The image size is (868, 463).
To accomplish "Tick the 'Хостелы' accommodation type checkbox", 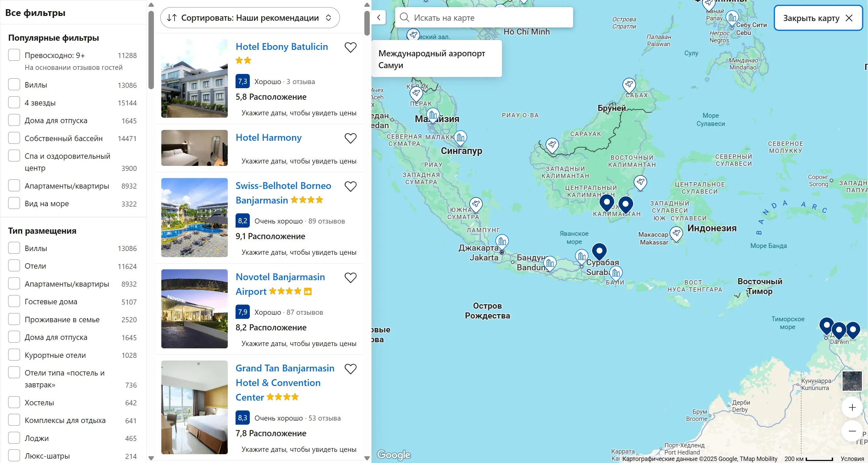I will pos(14,402).
